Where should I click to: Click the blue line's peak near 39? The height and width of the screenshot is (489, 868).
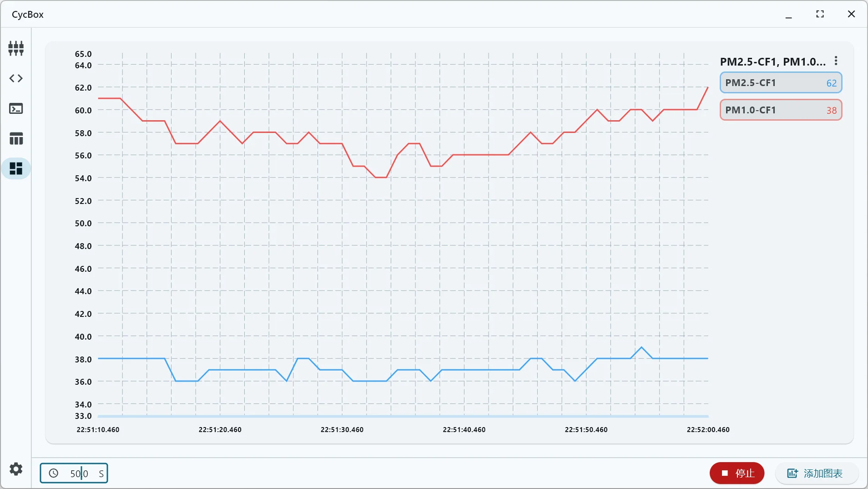tap(641, 347)
